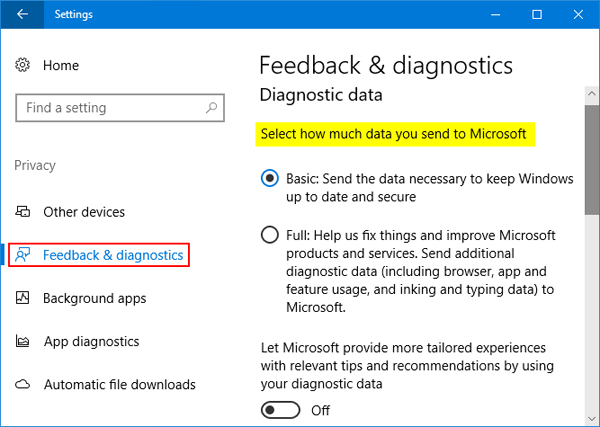Image resolution: width=600 pixels, height=427 pixels.
Task: Click the scrollbar up arrow
Action: pyautogui.click(x=591, y=95)
